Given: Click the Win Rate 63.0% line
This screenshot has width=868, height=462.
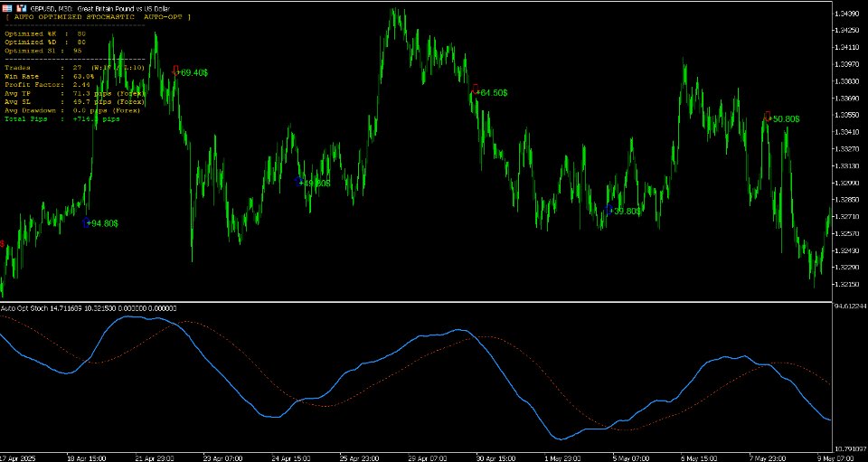Looking at the screenshot, I should pyautogui.click(x=49, y=76).
